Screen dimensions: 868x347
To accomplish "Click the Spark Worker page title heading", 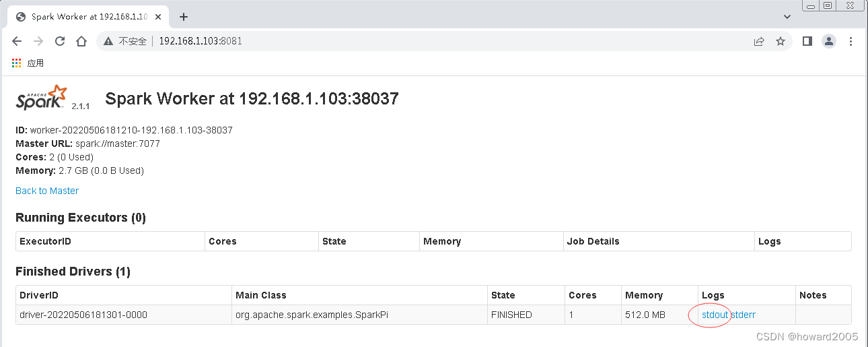I will coord(252,99).
